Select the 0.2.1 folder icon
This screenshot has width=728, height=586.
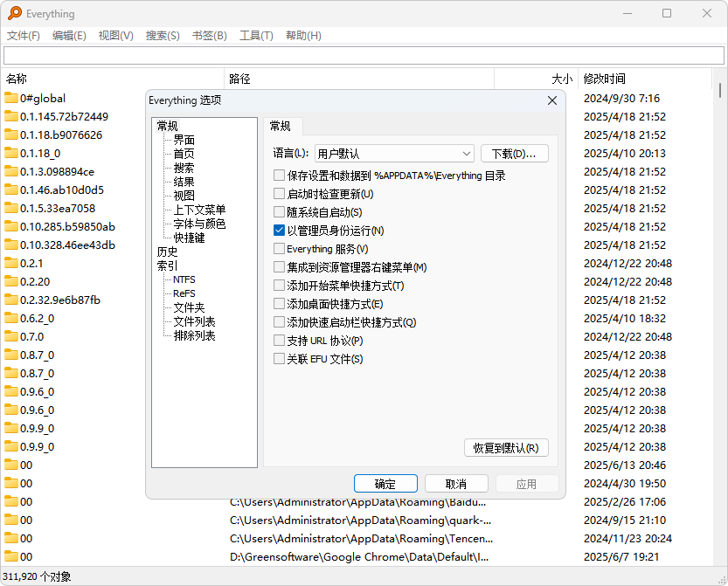(11, 263)
